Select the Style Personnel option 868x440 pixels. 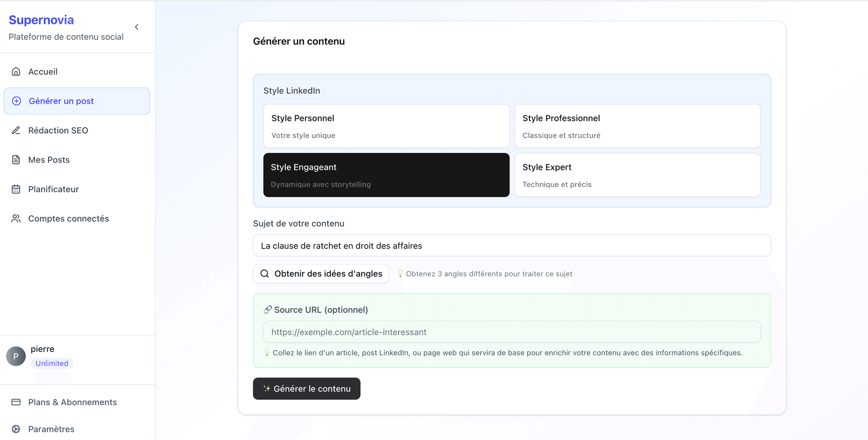[x=386, y=126]
